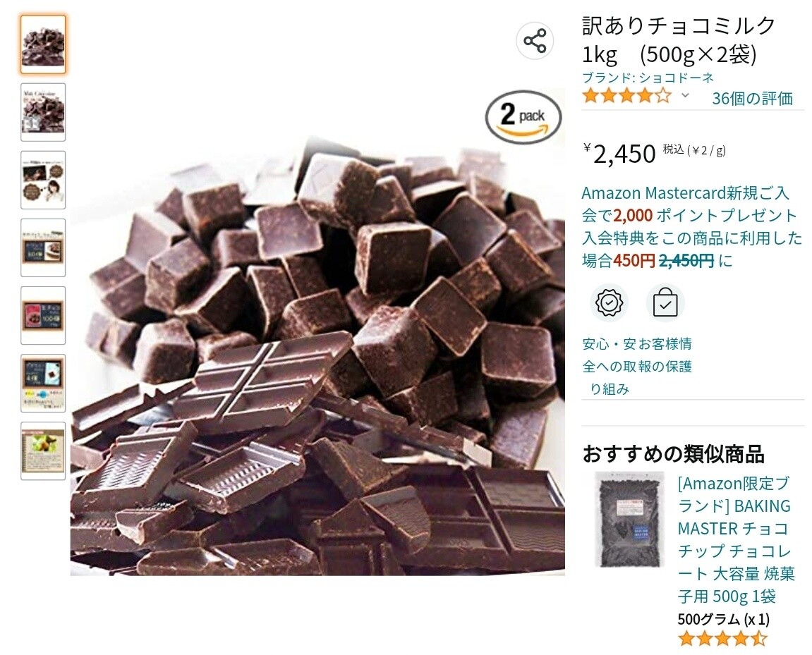This screenshot has height=655, width=812.
Task: Select the seventh thumbnail showing nuts
Action: (43, 451)
